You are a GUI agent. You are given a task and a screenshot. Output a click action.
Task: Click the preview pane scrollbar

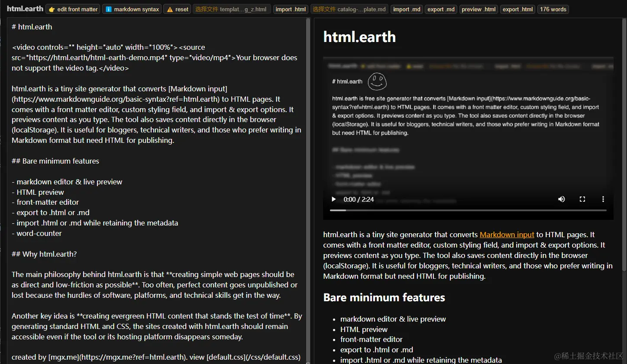tap(624, 145)
